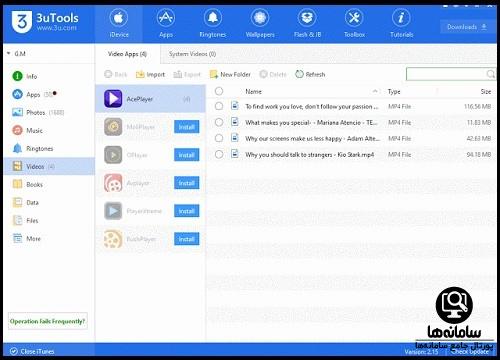Click 'Why you should talk to strangers' name

pos(309,155)
